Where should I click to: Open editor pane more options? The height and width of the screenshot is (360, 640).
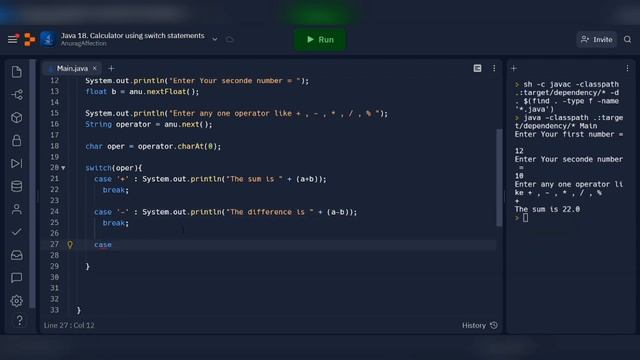(494, 68)
